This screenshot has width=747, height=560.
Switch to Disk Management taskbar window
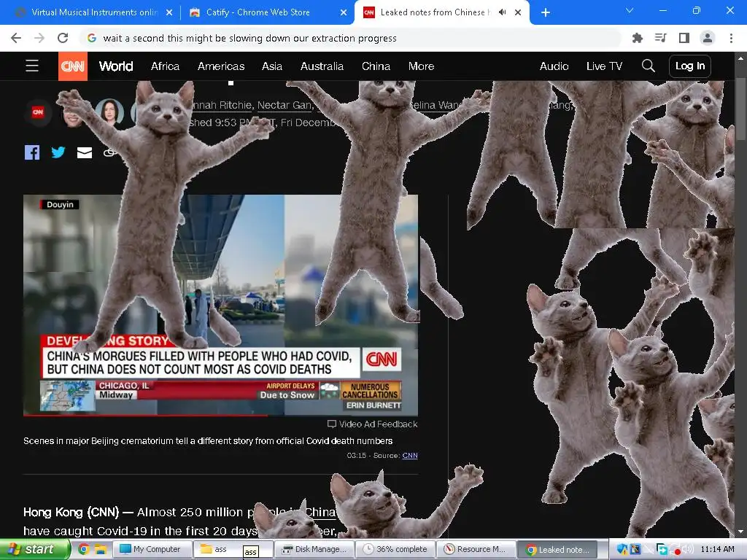pyautogui.click(x=314, y=549)
